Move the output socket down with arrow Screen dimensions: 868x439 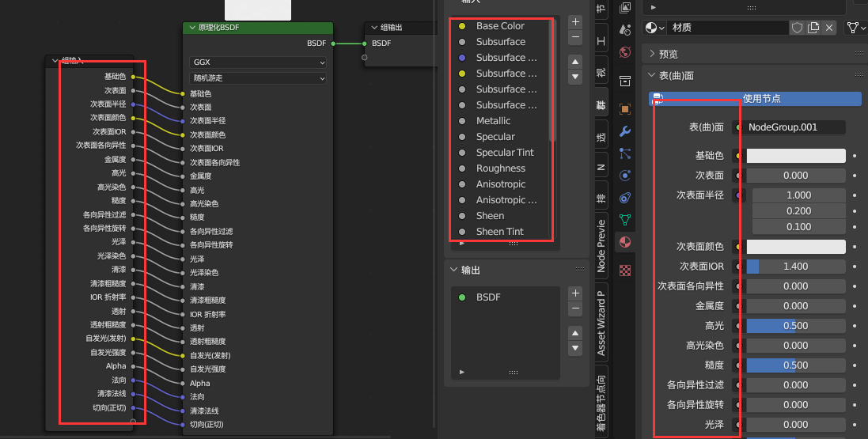575,348
